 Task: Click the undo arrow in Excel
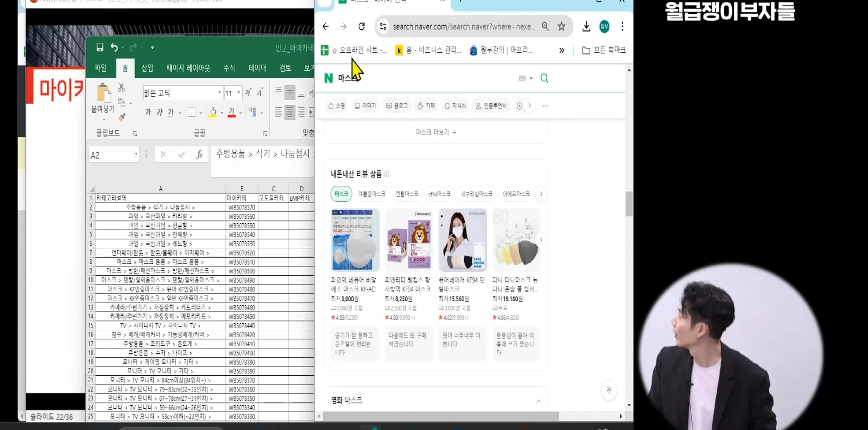pyautogui.click(x=114, y=48)
